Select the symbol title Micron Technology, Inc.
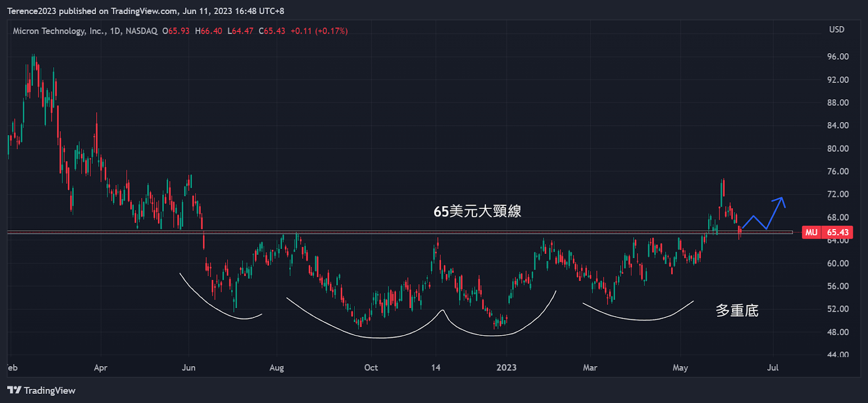The width and height of the screenshot is (868, 403). (60, 31)
